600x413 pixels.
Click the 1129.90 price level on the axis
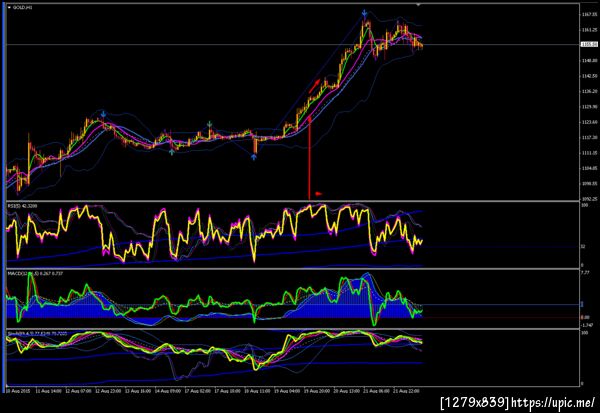pos(589,106)
